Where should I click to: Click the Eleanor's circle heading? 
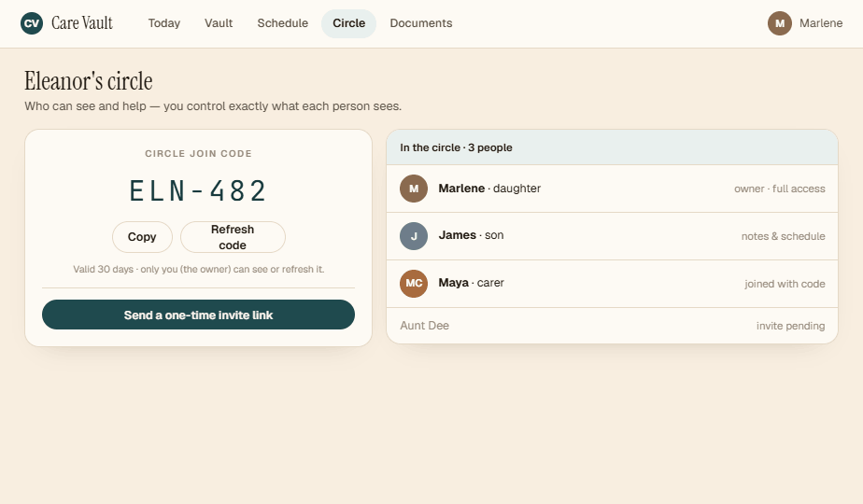[x=89, y=81]
